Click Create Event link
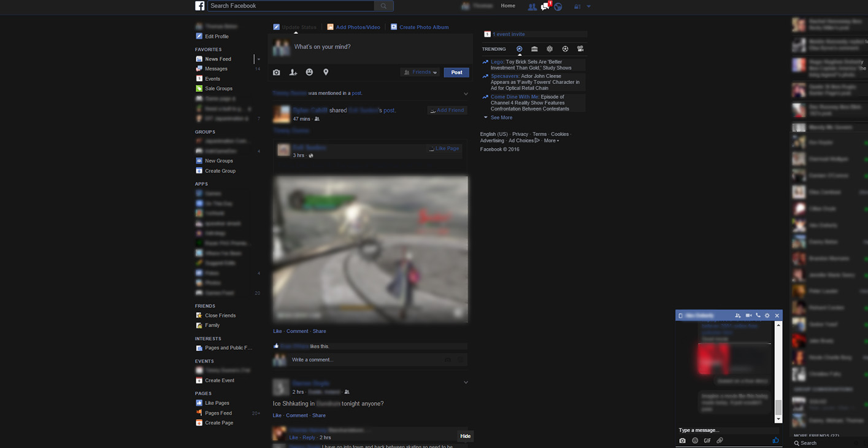 [220, 380]
